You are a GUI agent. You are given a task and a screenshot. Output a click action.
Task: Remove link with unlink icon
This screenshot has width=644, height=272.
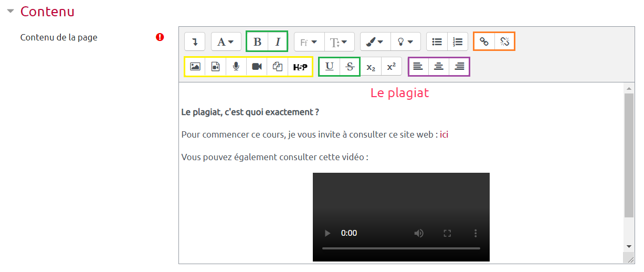coord(505,42)
